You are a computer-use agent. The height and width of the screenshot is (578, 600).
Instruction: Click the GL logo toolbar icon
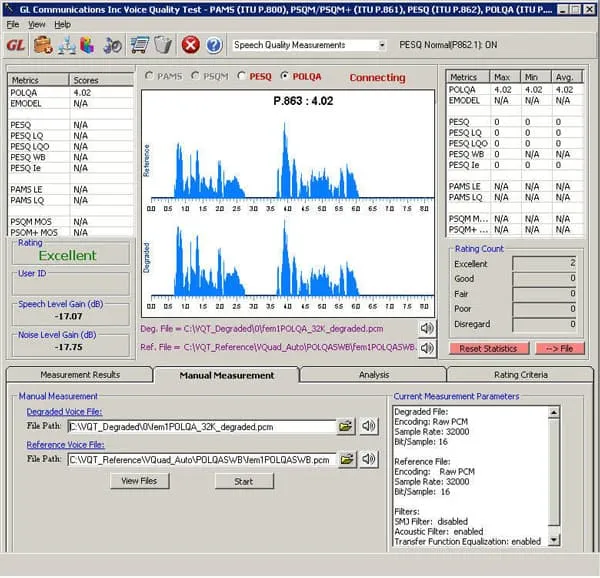click(16, 45)
